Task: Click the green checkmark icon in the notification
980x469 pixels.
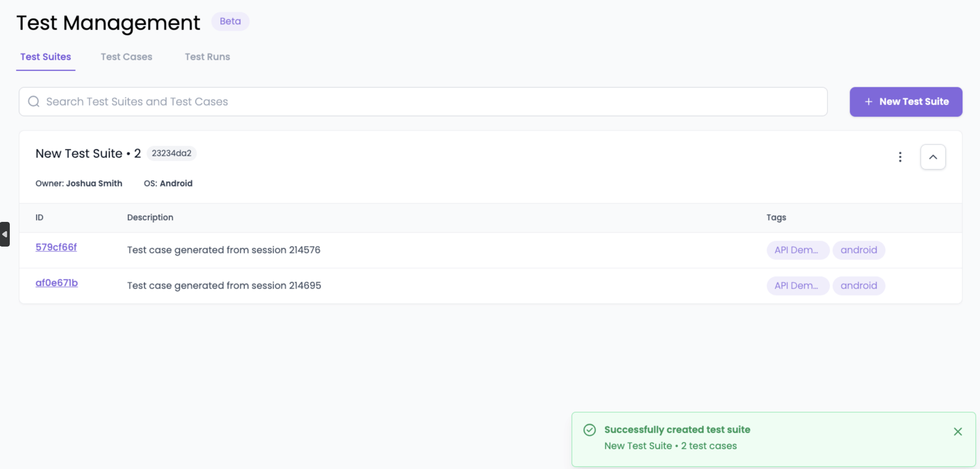Action: [589, 430]
